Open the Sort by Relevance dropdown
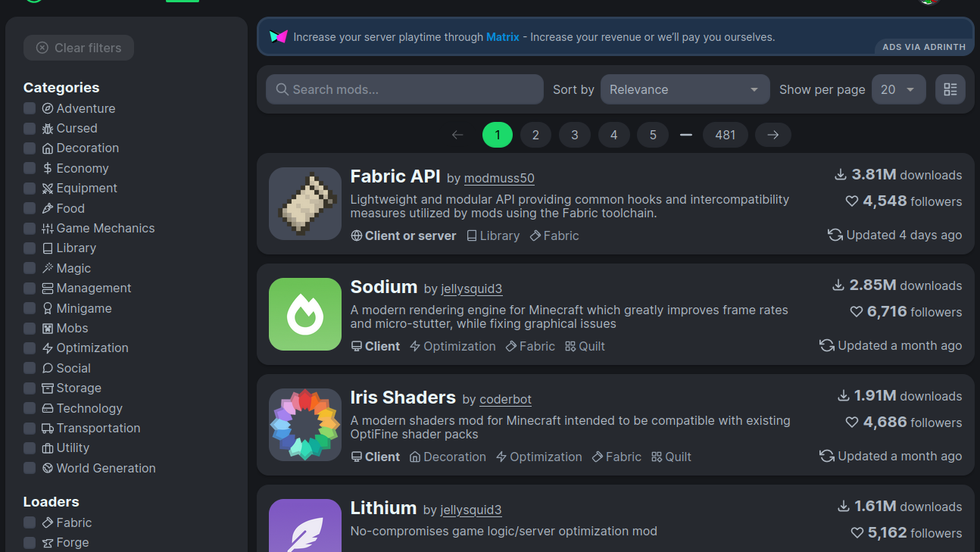This screenshot has width=980, height=552. coord(684,89)
